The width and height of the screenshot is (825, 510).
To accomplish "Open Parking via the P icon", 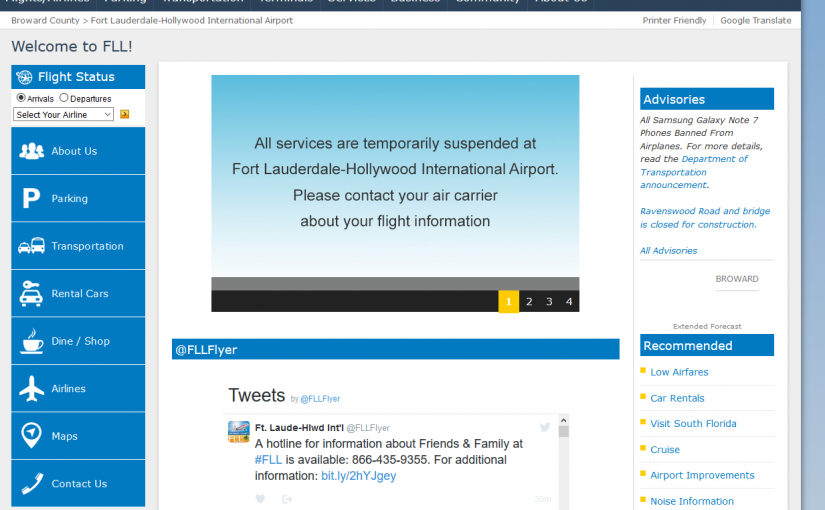I will pyautogui.click(x=32, y=199).
